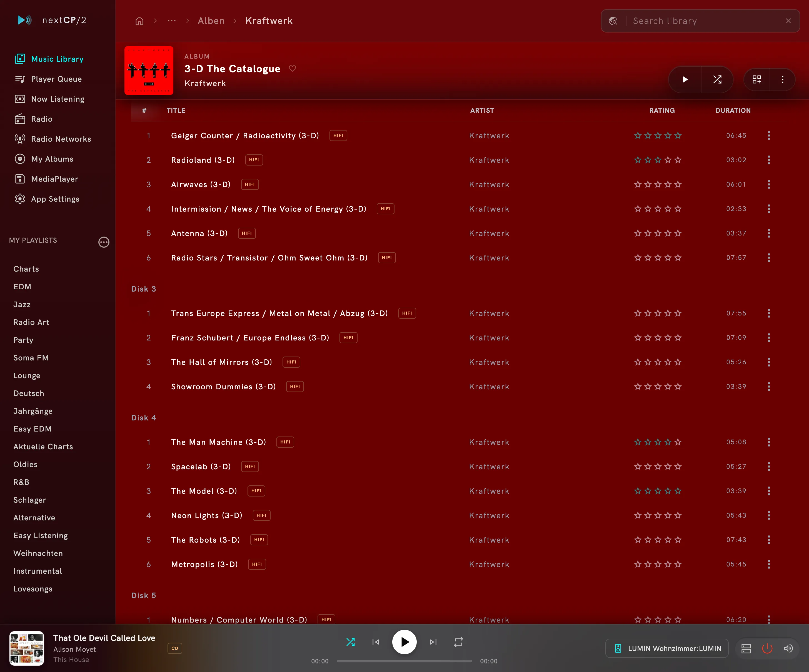Open My Albums

44,159
